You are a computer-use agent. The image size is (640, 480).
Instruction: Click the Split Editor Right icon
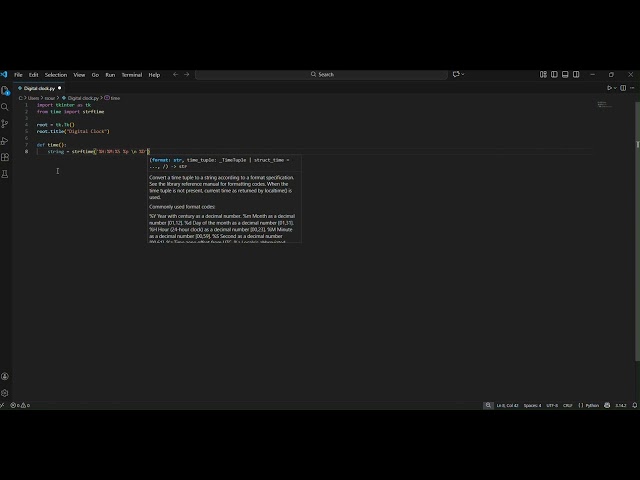pos(623,88)
